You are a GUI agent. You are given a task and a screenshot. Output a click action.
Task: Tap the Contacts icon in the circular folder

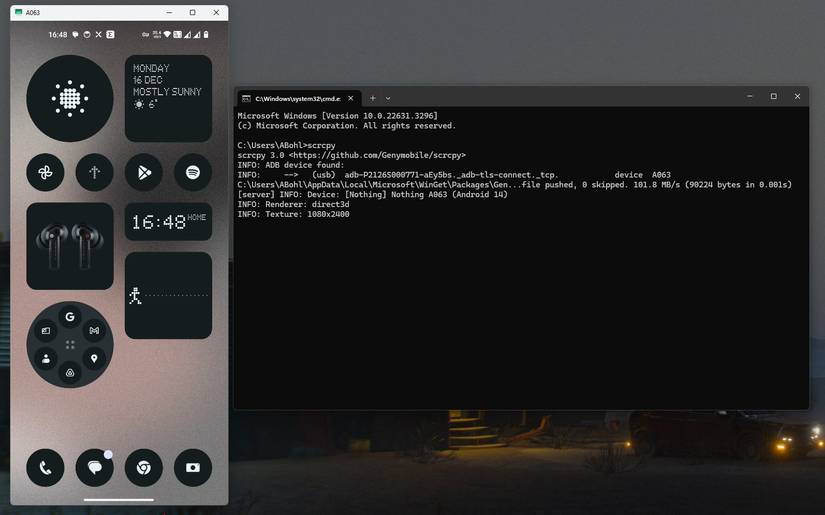45,358
